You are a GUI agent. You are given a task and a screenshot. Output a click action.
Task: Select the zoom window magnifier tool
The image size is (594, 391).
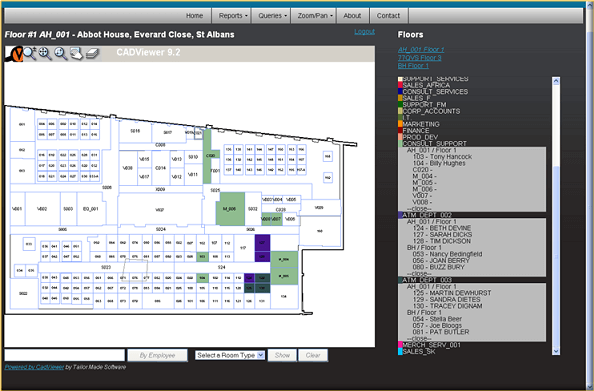[61, 53]
